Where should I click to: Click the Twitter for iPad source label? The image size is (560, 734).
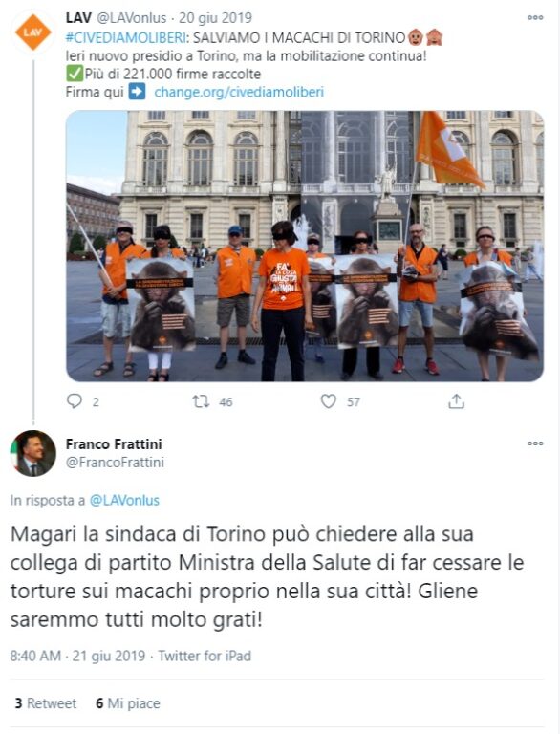point(205,656)
